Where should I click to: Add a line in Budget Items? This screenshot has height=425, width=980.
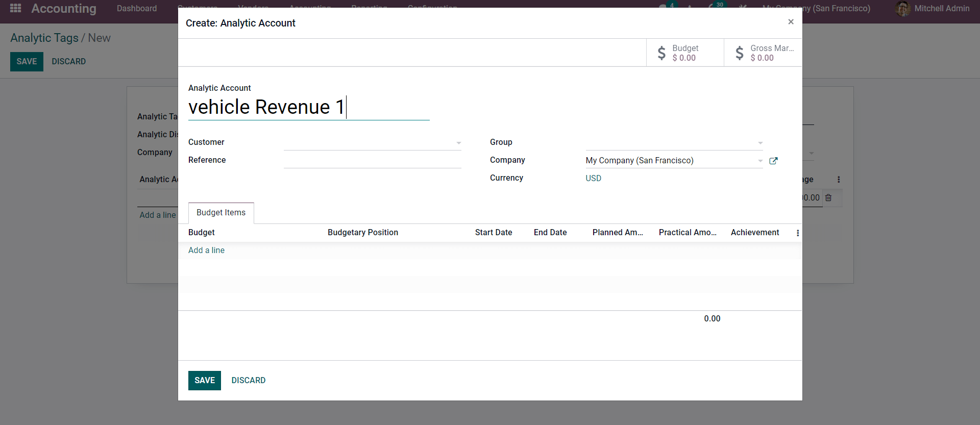click(206, 251)
